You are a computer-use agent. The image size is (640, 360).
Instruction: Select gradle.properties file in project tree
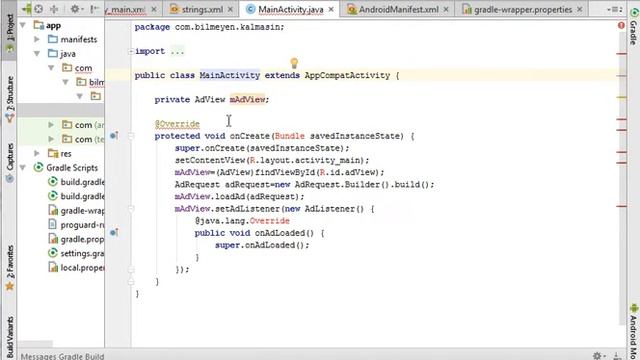[x=76, y=239]
